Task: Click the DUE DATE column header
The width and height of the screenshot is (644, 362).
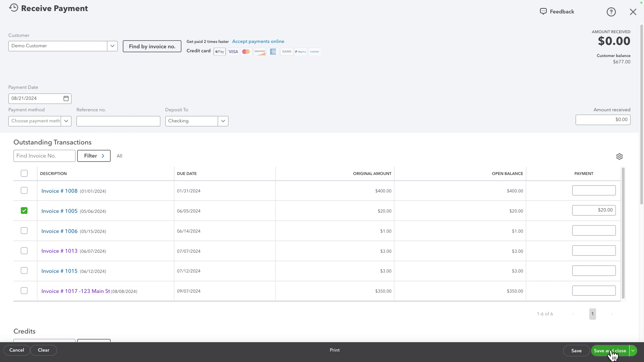Action: [x=187, y=174]
